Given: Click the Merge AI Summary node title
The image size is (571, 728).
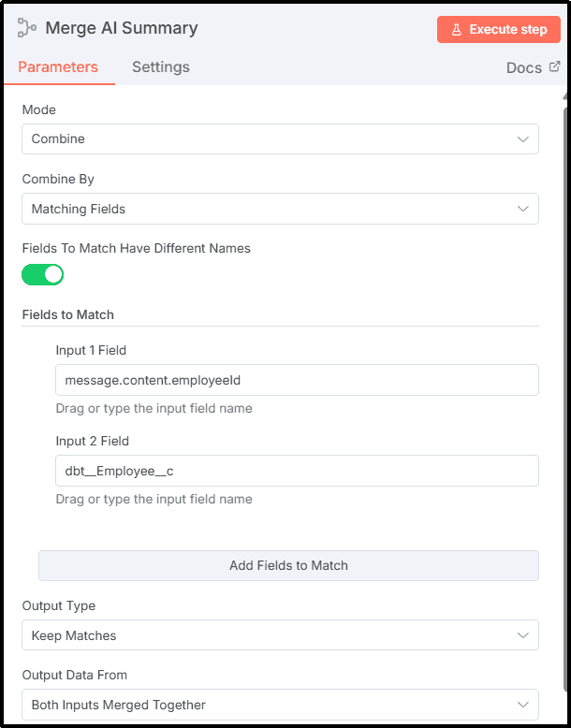Looking at the screenshot, I should (122, 28).
